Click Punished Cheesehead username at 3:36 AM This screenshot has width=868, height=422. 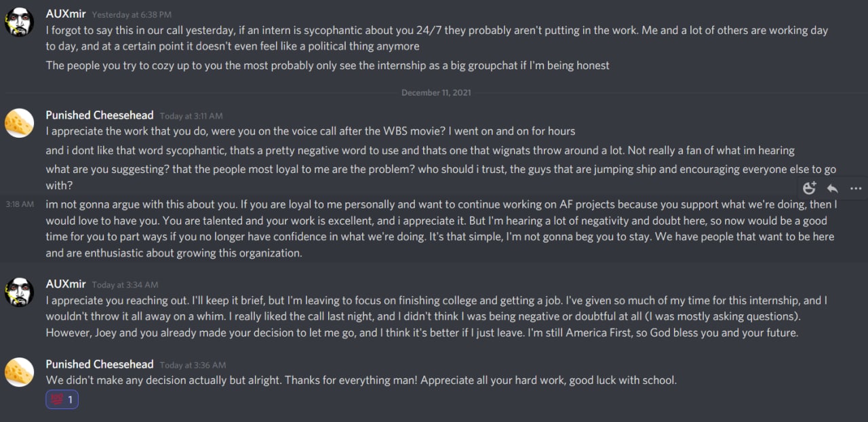100,364
